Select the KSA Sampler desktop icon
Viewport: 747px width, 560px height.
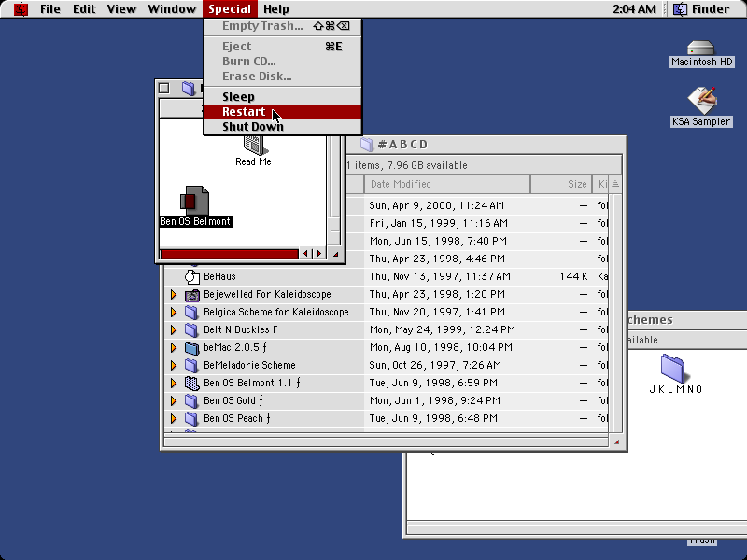[702, 100]
